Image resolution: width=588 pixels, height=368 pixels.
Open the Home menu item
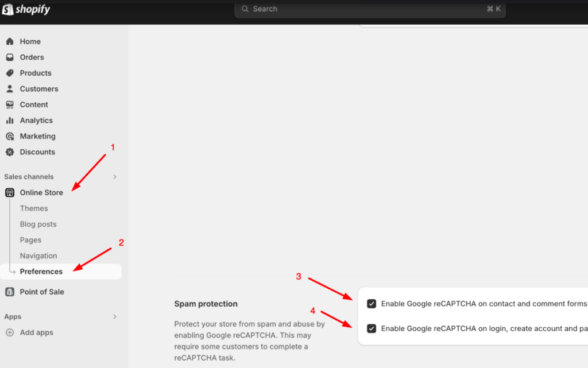[x=30, y=41]
